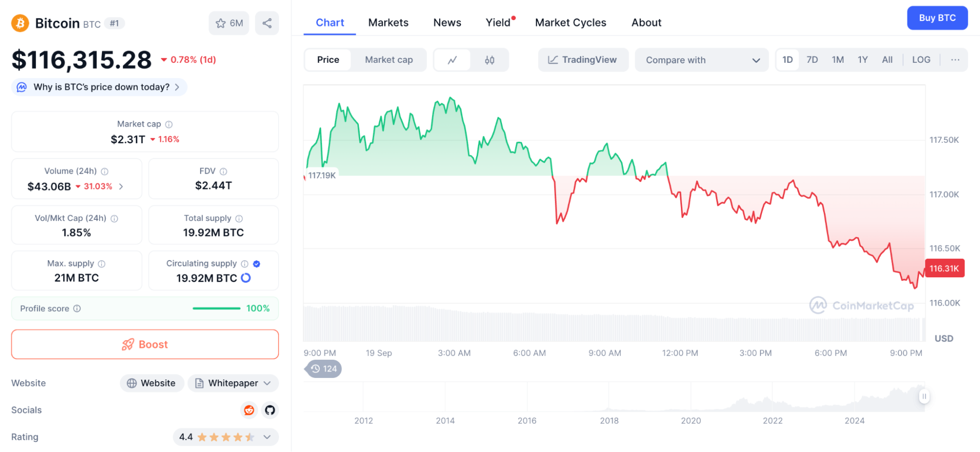This screenshot has width=980, height=452.
Task: Click the 2020 mark on timeline navigator
Action: pyautogui.click(x=691, y=421)
